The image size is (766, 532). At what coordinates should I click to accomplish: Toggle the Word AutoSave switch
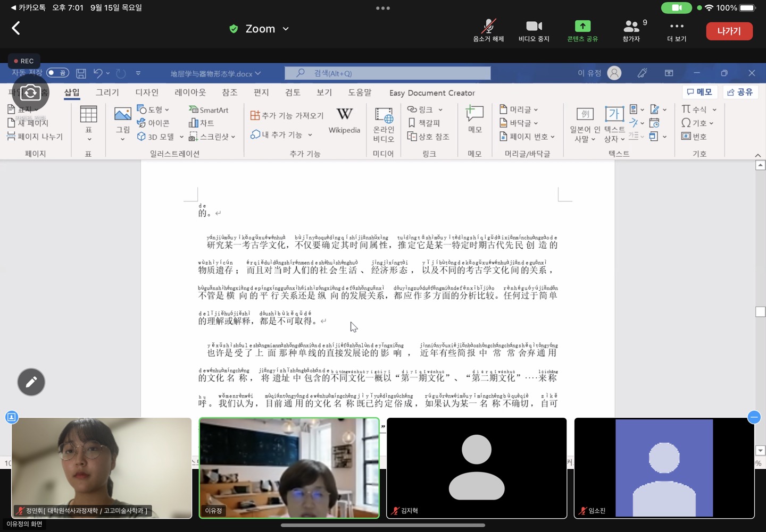coord(57,73)
